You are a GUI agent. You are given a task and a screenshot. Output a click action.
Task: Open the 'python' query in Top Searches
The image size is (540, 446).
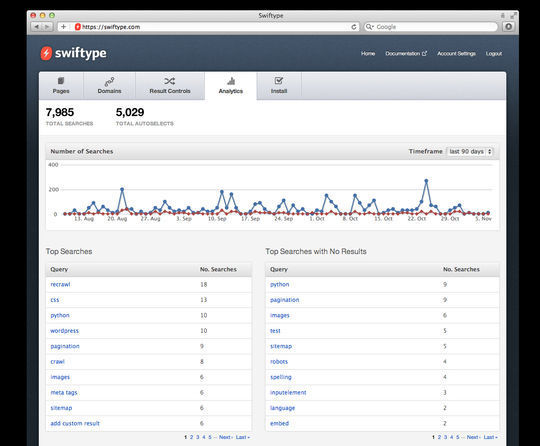pos(60,315)
